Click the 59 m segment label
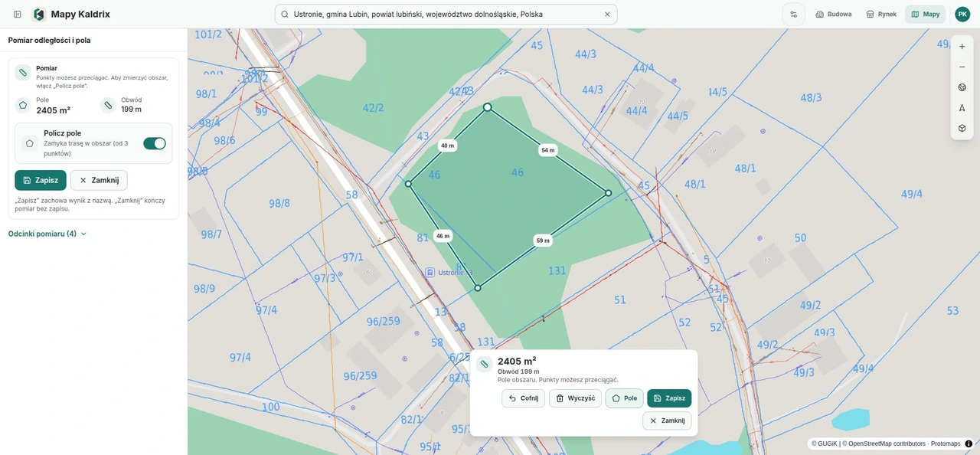This screenshot has height=455, width=980. click(543, 241)
